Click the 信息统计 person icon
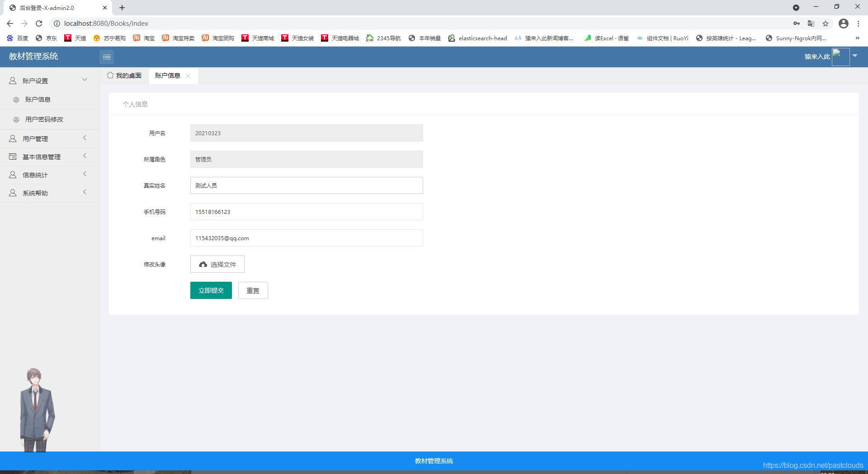 click(x=13, y=175)
